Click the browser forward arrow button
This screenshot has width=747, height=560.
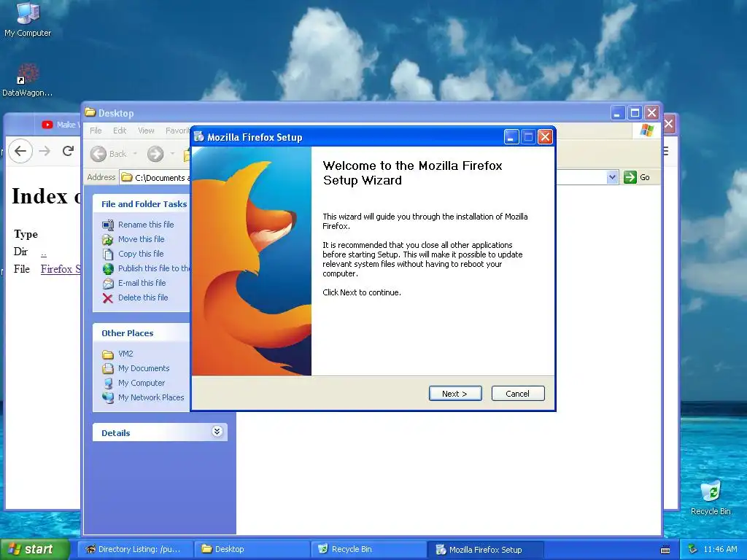click(44, 151)
